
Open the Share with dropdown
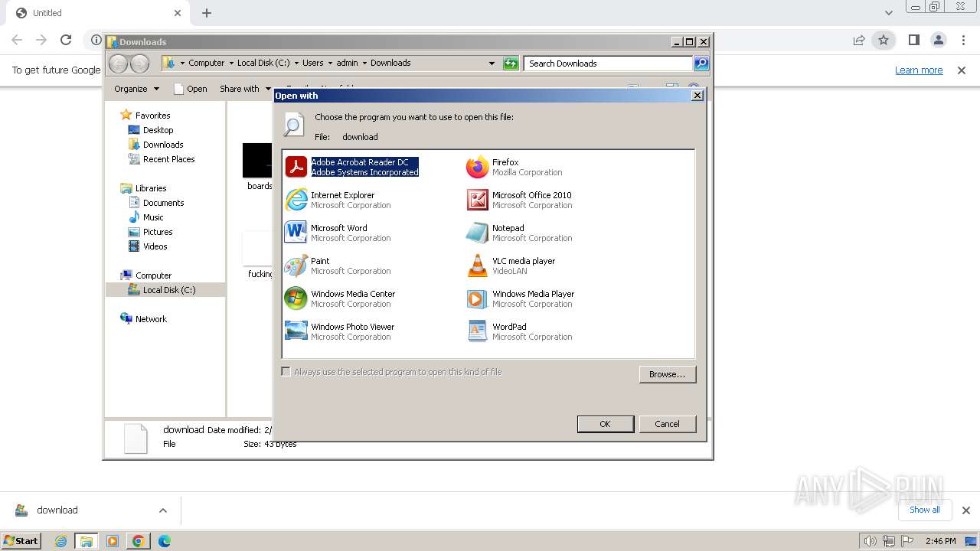tap(245, 89)
